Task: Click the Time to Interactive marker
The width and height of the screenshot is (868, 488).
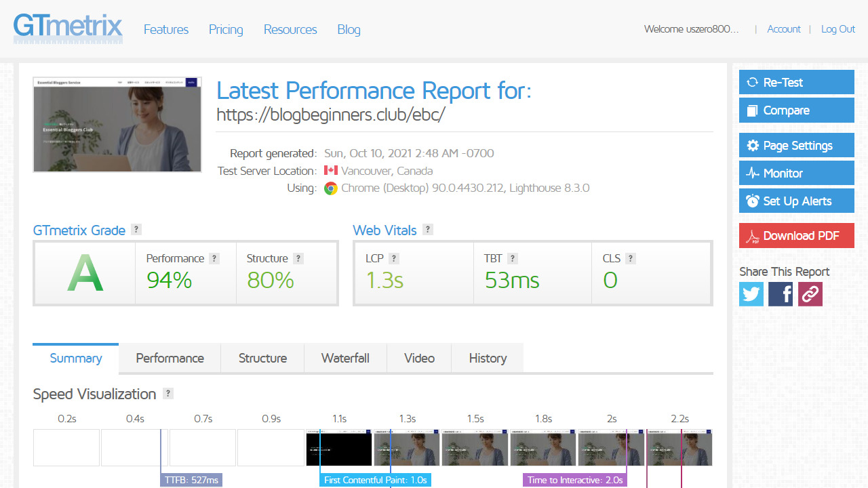Action: [575, 480]
